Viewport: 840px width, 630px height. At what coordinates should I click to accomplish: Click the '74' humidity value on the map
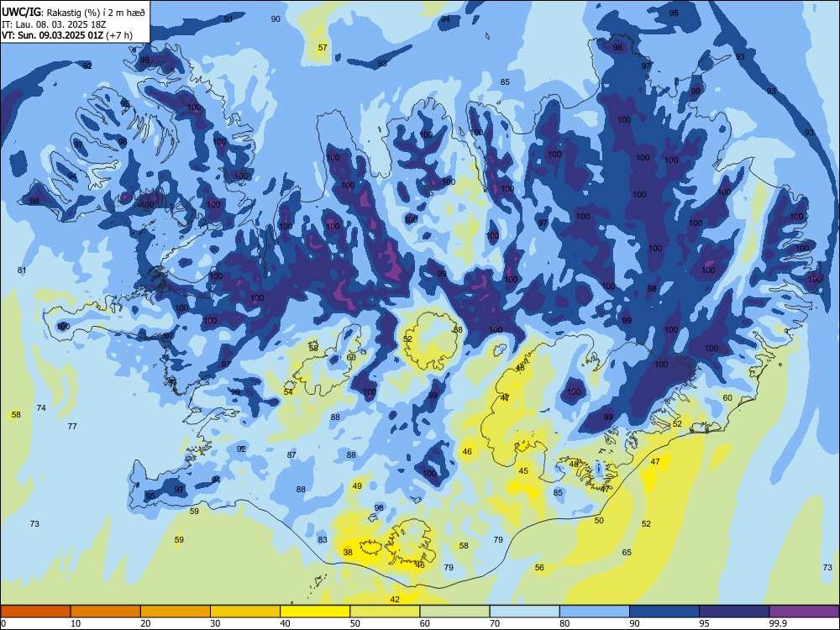click(41, 407)
